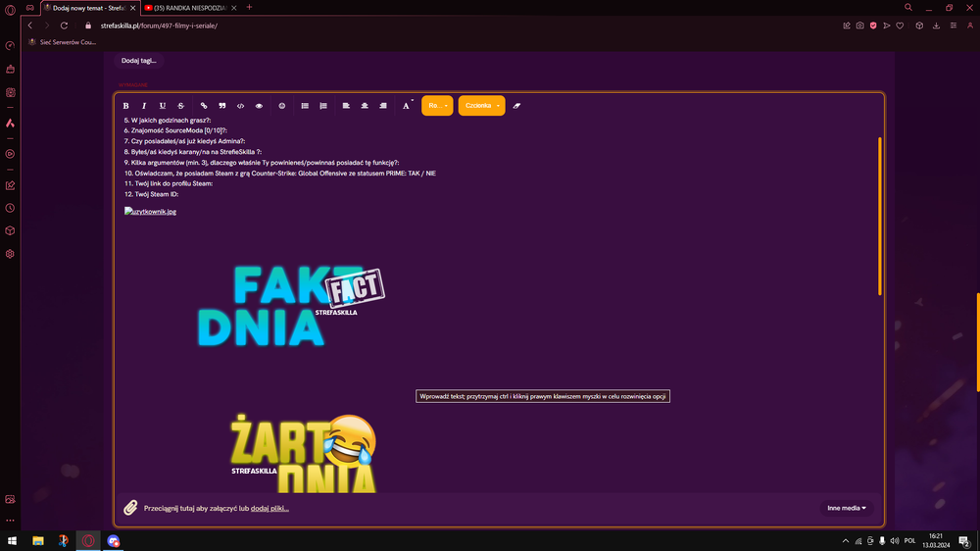This screenshot has height=551, width=980.
Task: Click the Dodaj tagi button
Action: 139,61
